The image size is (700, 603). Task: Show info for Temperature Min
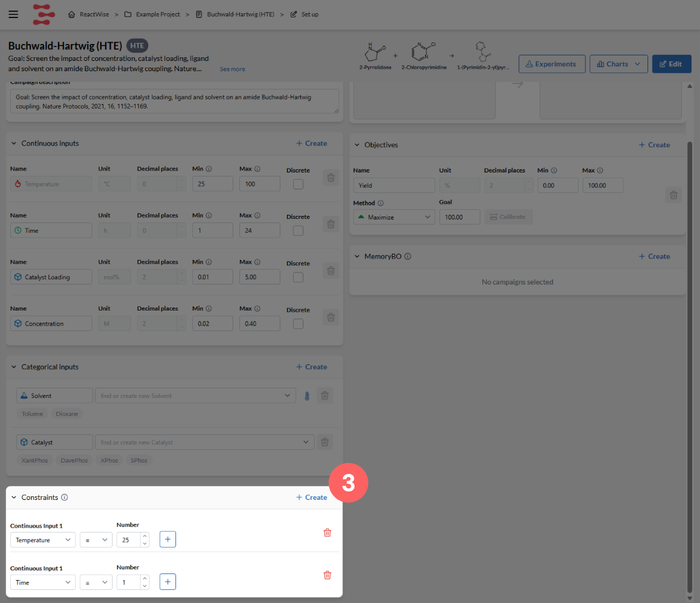(x=209, y=169)
